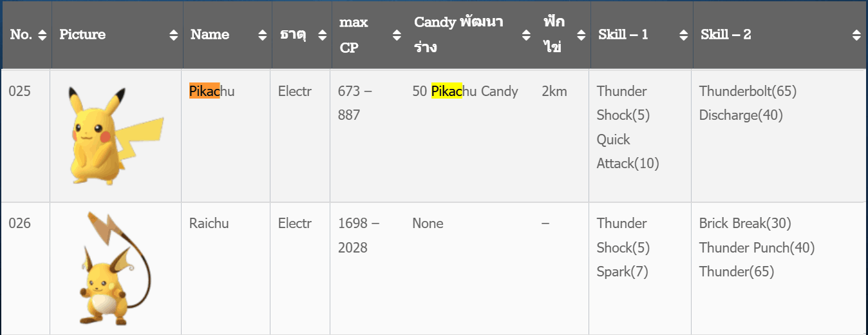Click sort arrows in Skill – 2 column
This screenshot has height=335, width=868.
point(856,35)
